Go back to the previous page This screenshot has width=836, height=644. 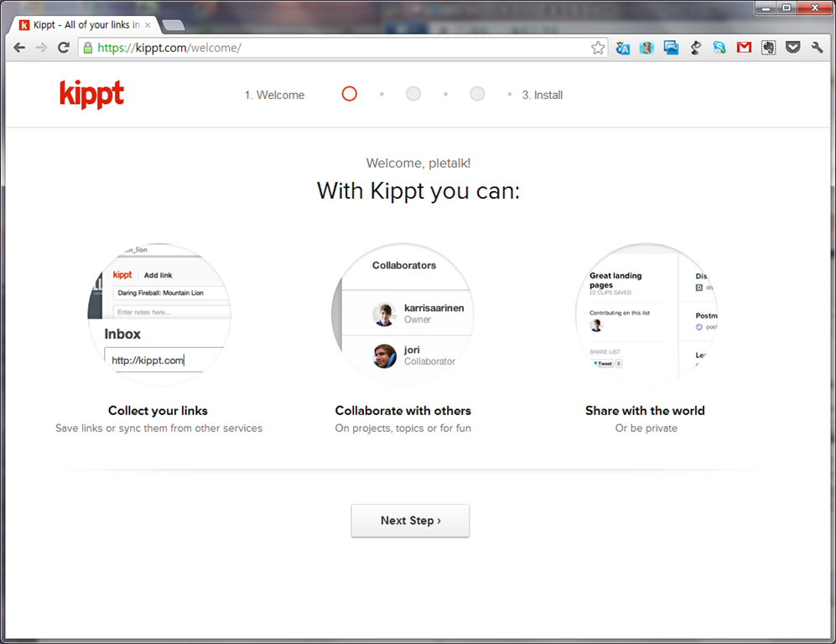pos(19,48)
